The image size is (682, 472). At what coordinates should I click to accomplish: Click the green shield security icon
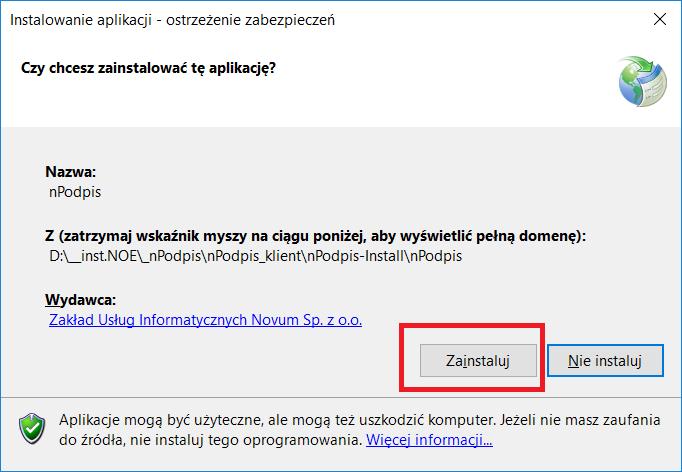point(32,428)
